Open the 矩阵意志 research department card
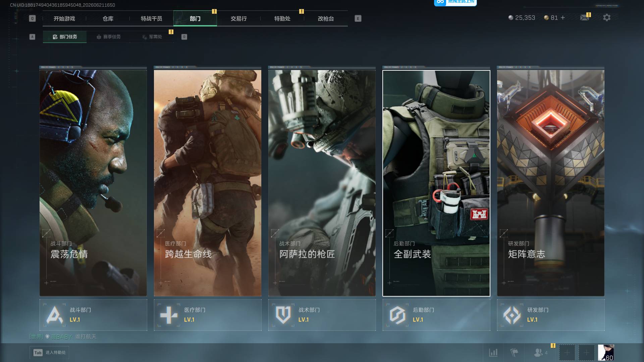Screen dimensions: 644x362 (550, 183)
